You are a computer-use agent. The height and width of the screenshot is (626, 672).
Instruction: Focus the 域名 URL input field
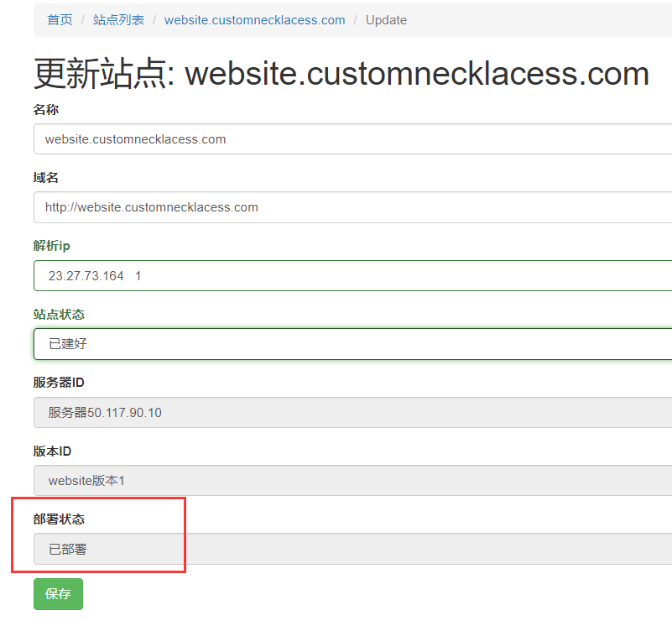(x=352, y=207)
